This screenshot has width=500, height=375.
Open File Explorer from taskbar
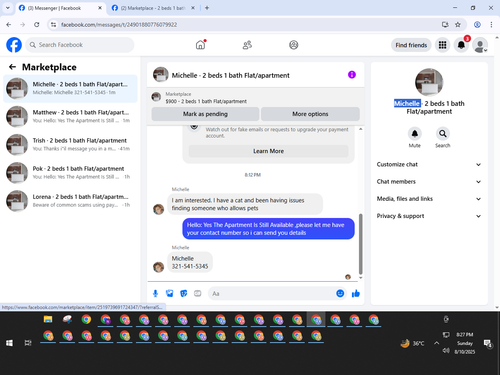(48, 319)
